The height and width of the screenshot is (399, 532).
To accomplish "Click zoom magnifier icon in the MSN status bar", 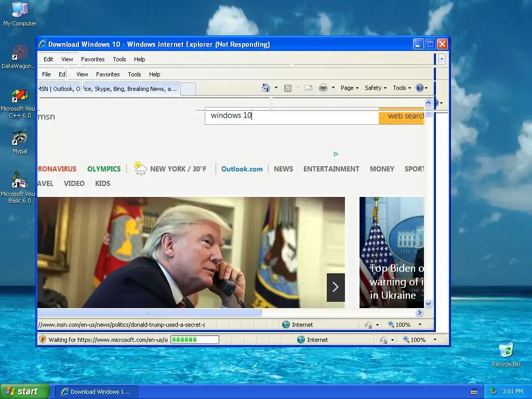I will point(391,325).
